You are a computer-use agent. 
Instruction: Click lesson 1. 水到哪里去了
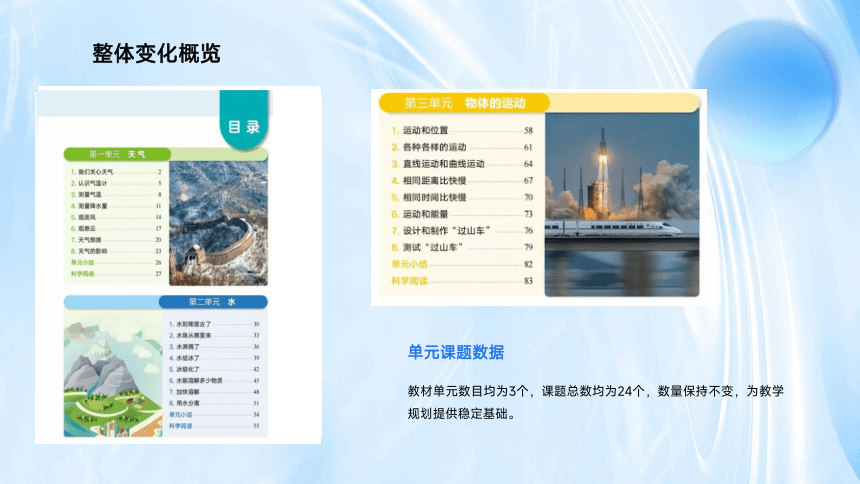[x=214, y=324]
